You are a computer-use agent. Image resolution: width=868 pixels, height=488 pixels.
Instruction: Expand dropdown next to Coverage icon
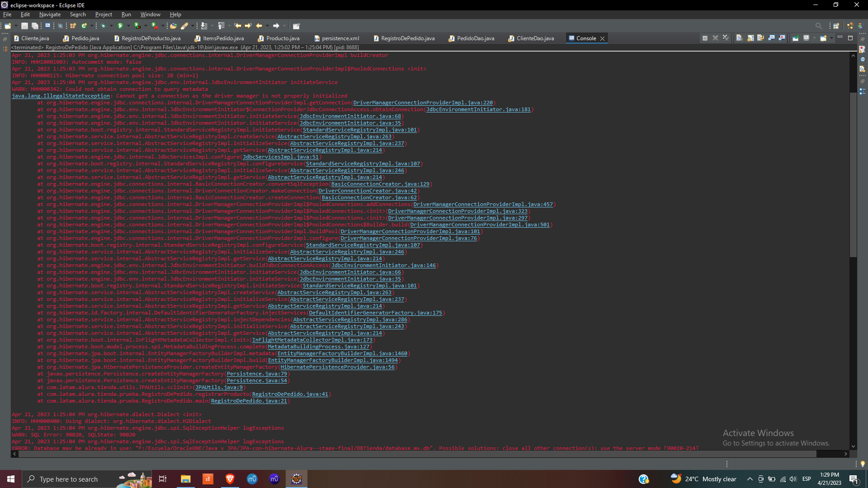point(146,26)
